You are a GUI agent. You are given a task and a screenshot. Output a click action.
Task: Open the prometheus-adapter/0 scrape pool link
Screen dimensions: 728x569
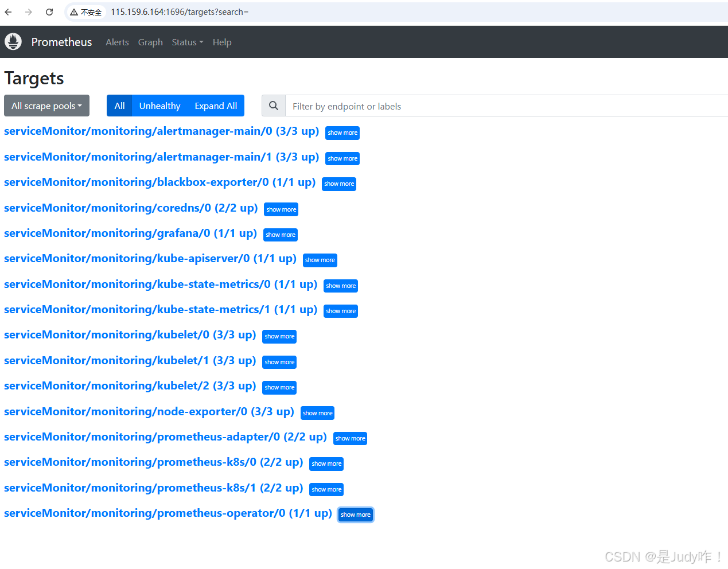[x=165, y=437]
